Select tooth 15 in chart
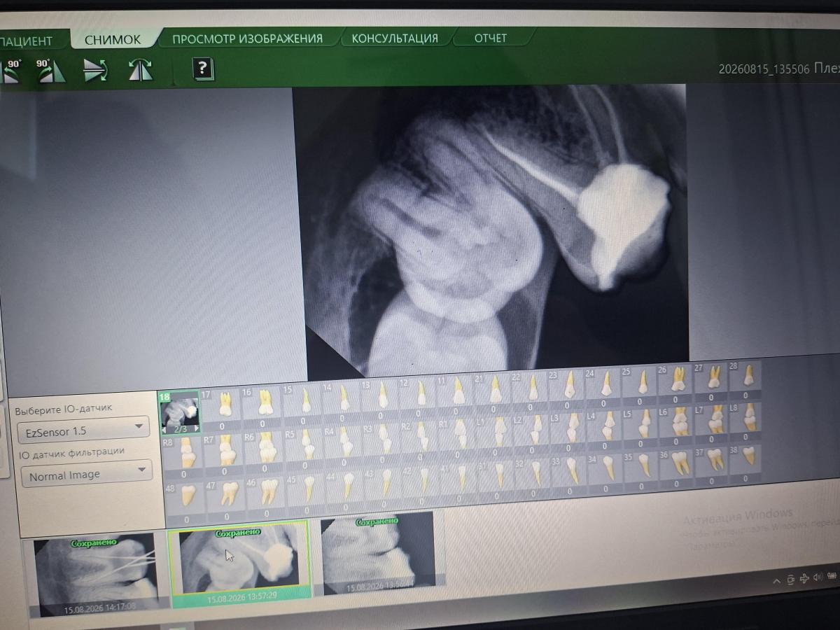 [302, 405]
